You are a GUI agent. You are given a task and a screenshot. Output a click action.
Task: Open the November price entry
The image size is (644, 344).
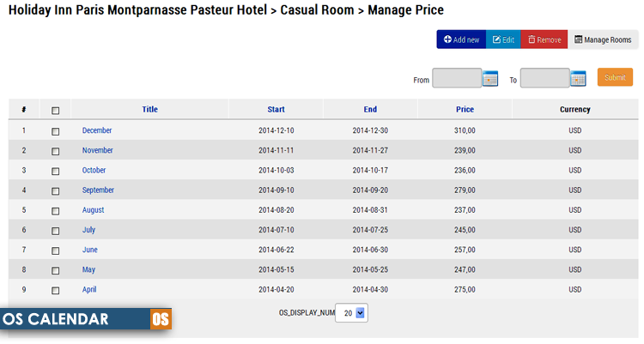97,150
